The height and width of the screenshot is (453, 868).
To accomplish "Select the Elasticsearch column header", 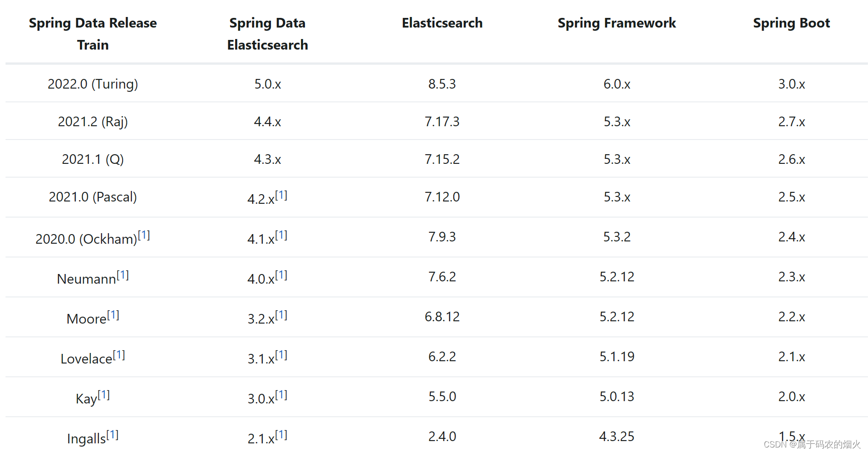I will point(442,23).
